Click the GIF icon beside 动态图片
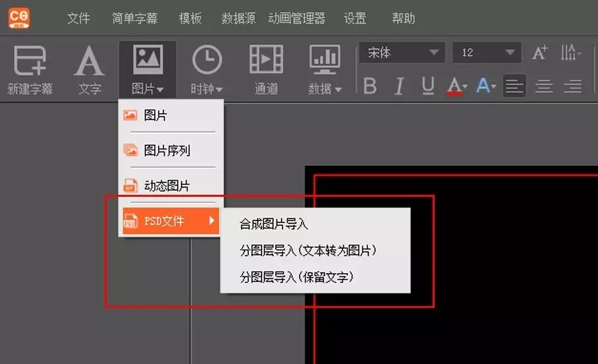Image resolution: width=598 pixels, height=364 pixels. coord(130,186)
